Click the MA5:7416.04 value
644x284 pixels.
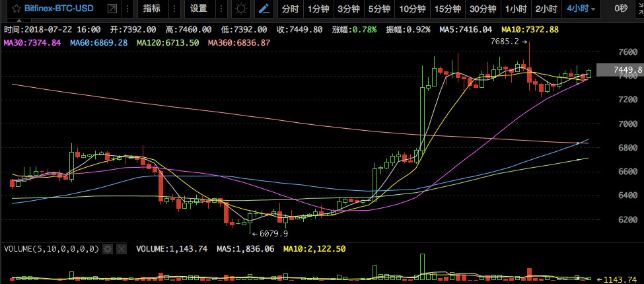[x=466, y=30]
